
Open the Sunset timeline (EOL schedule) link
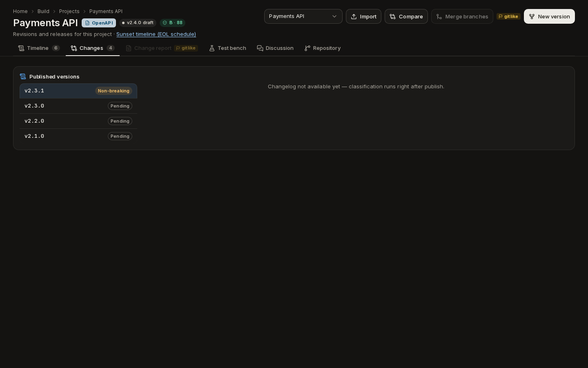pos(156,34)
